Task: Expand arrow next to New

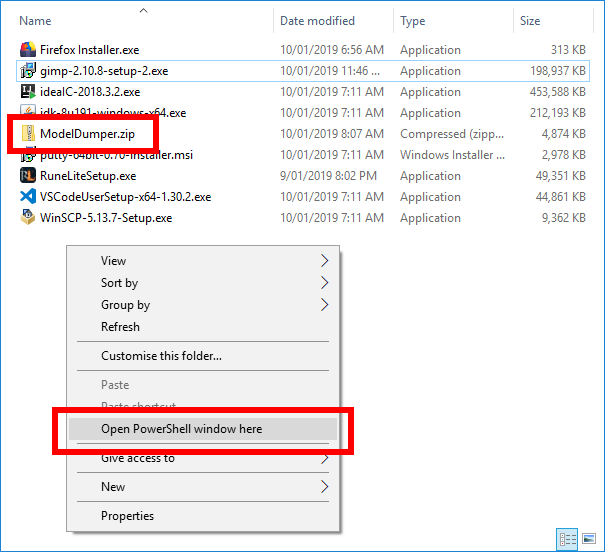Action: 324,487
